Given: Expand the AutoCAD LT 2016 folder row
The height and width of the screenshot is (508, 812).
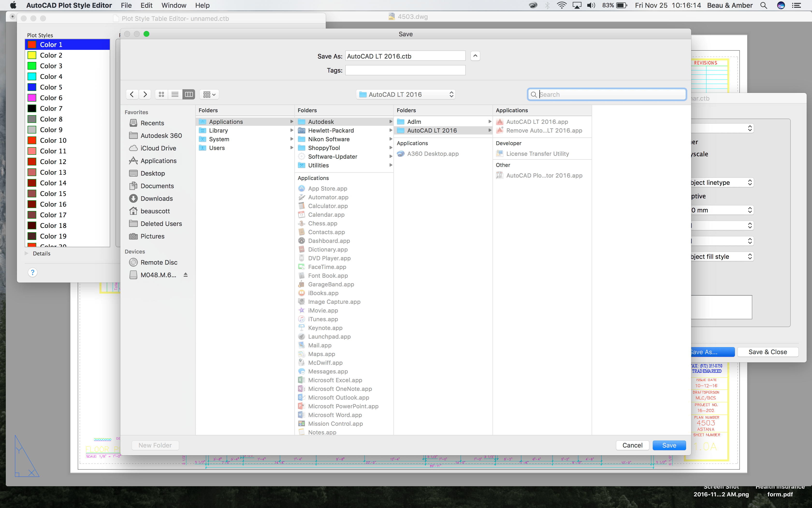Looking at the screenshot, I should point(490,130).
